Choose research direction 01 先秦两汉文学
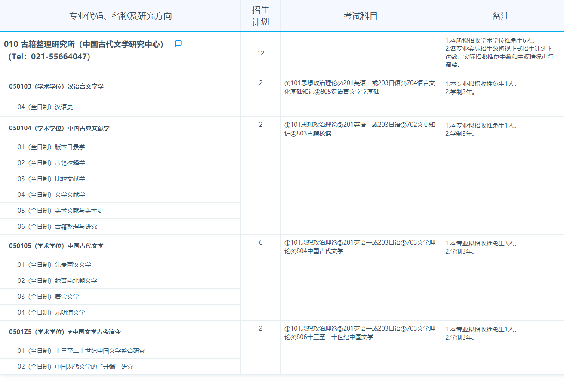The height and width of the screenshot is (392, 564). (54, 265)
